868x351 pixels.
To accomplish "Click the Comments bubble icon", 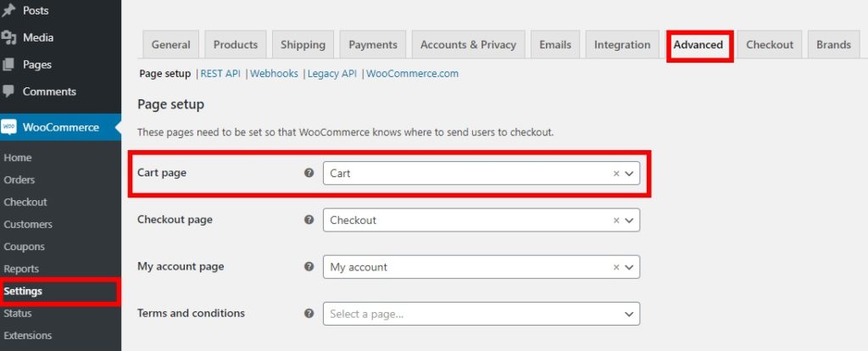I will [x=8, y=92].
